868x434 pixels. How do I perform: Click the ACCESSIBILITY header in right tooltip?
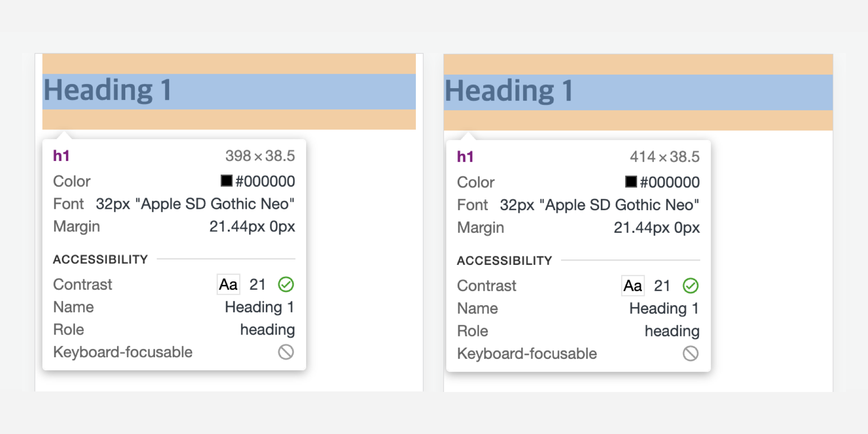pos(505,260)
